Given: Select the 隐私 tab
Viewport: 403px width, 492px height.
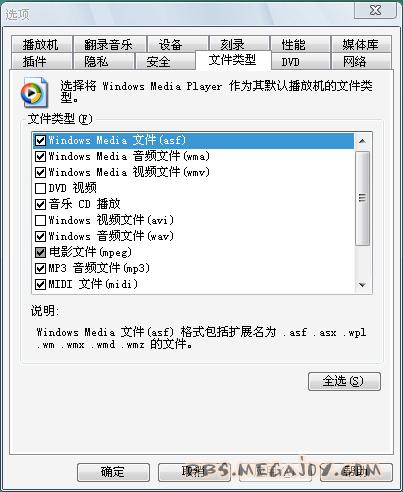Looking at the screenshot, I should pyautogui.click(x=96, y=62).
